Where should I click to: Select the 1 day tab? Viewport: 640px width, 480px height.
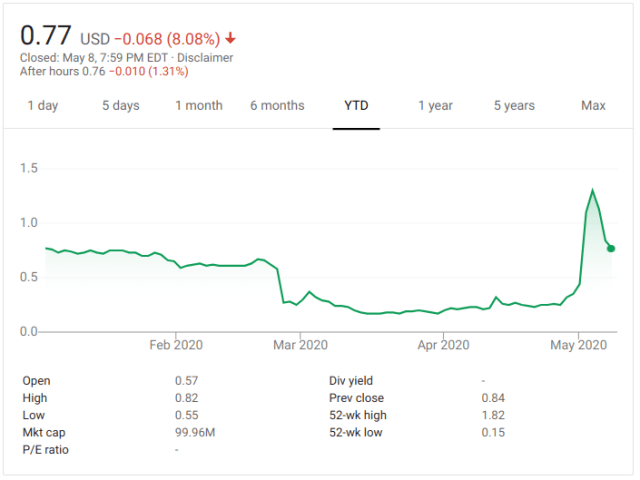click(42, 106)
